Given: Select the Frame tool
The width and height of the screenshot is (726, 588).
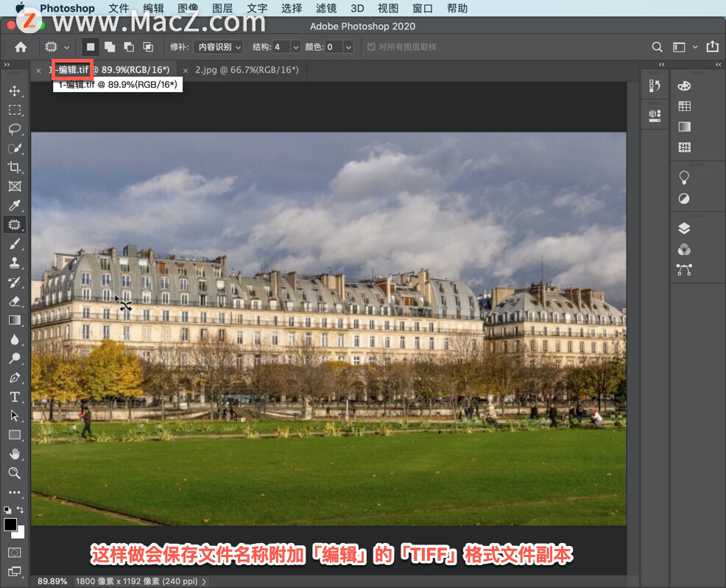Looking at the screenshot, I should coord(14,186).
